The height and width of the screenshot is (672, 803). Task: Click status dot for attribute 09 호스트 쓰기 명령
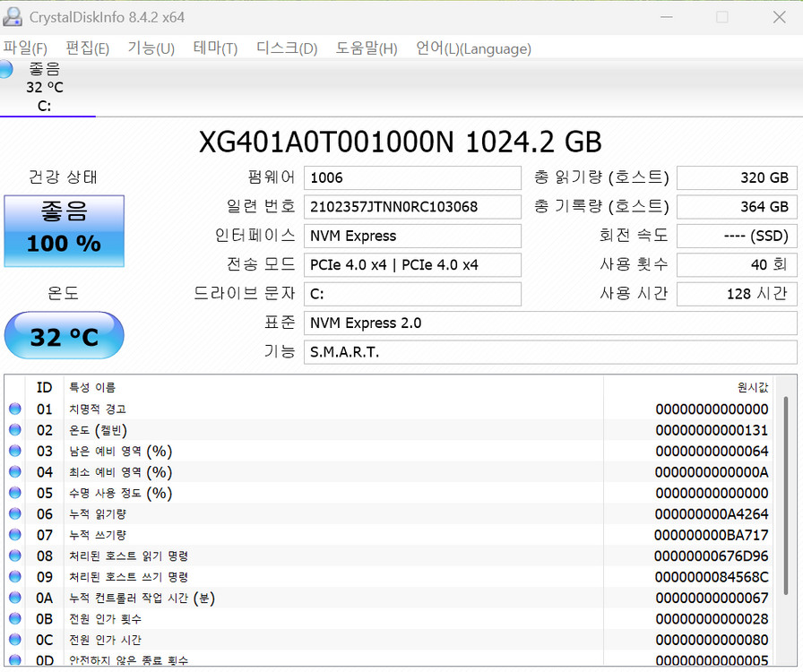(15, 577)
